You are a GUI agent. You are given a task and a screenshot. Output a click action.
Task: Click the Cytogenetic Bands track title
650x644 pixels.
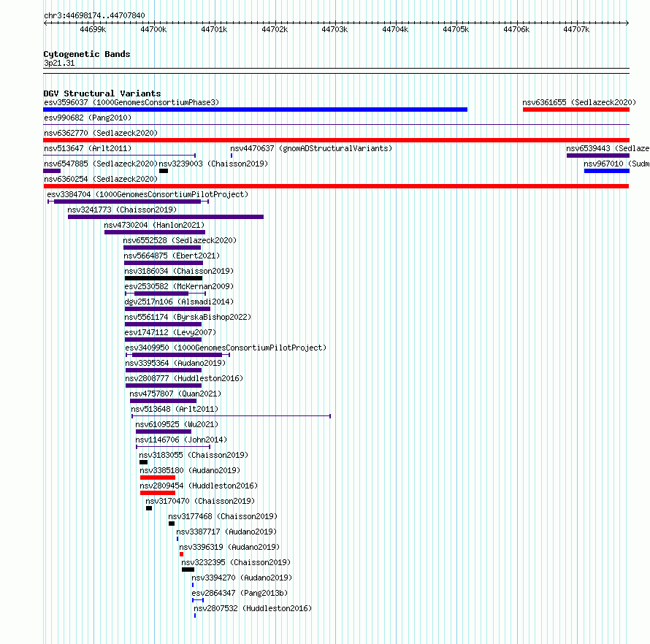click(x=87, y=54)
